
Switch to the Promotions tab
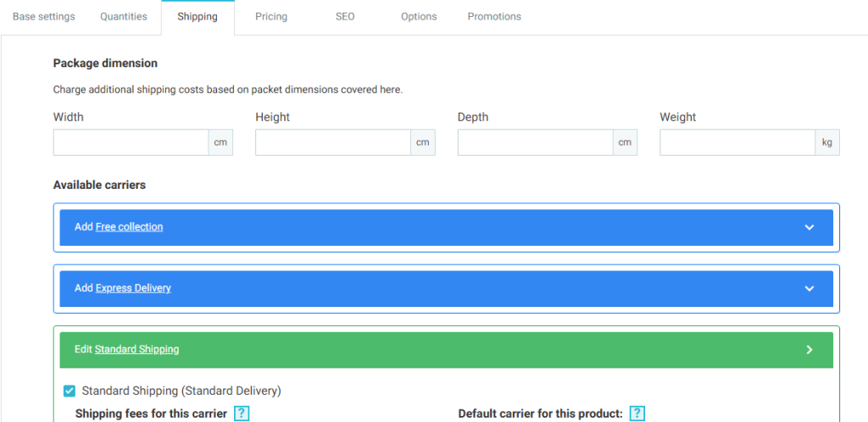click(x=494, y=17)
